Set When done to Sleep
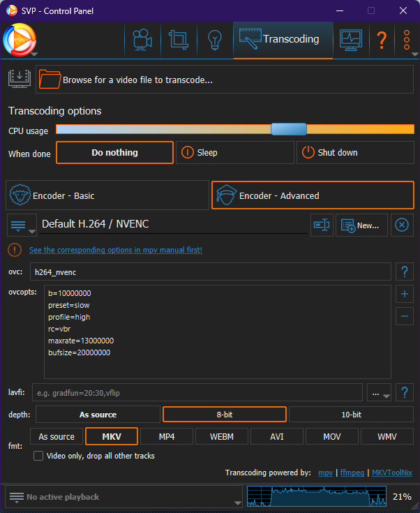 click(x=234, y=152)
